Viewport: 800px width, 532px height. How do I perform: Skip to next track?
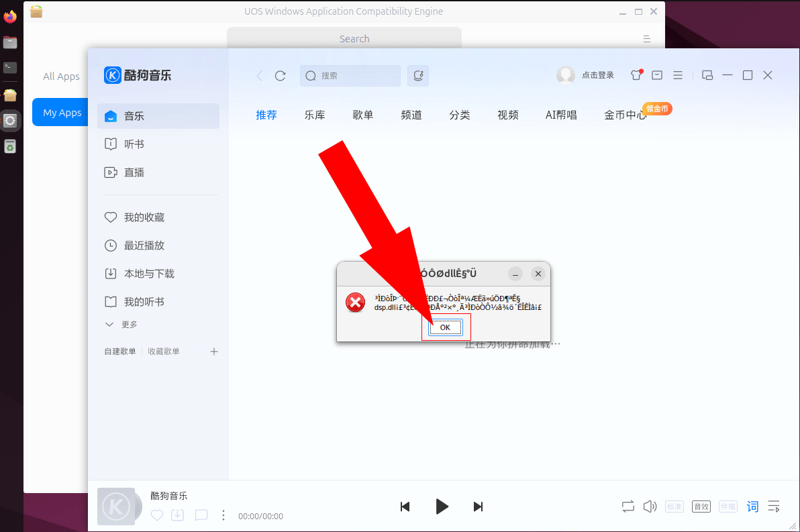[478, 507]
